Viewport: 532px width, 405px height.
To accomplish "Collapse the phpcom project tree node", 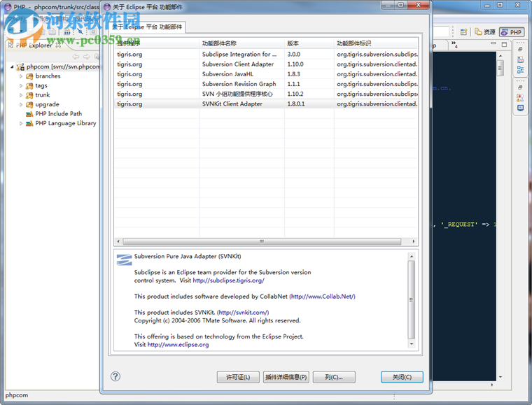I will [x=12, y=66].
